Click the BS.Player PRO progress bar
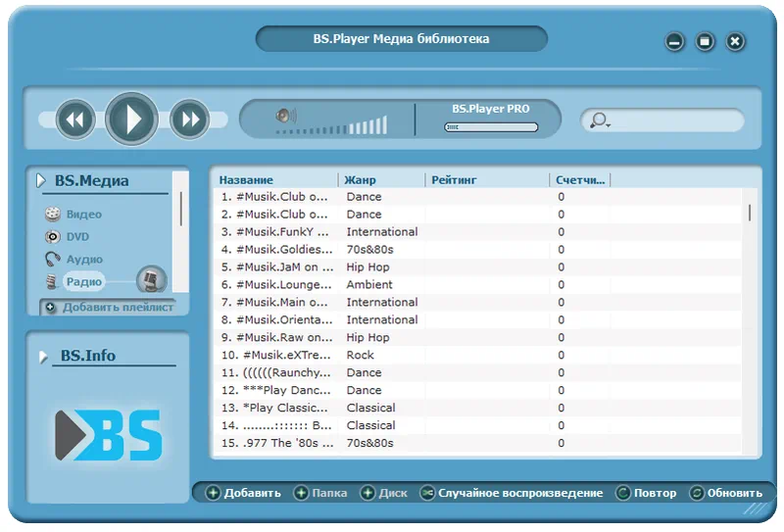The height and width of the screenshot is (532, 784). click(x=491, y=127)
